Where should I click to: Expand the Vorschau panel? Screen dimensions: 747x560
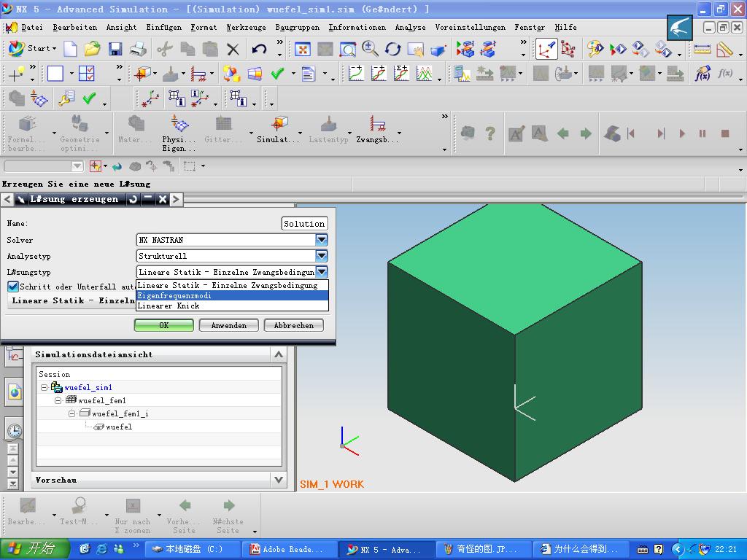click(278, 480)
